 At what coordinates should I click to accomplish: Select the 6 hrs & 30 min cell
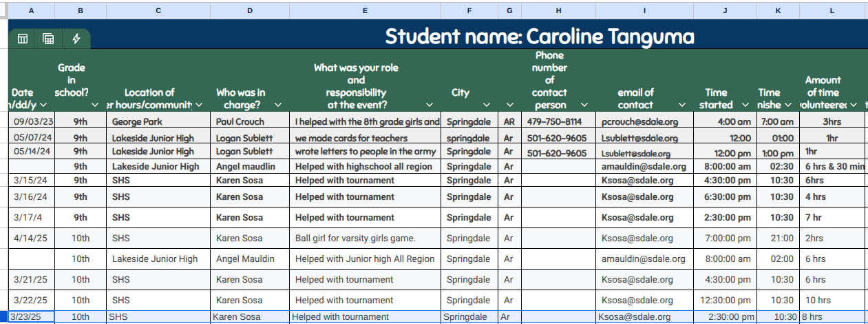point(832,166)
